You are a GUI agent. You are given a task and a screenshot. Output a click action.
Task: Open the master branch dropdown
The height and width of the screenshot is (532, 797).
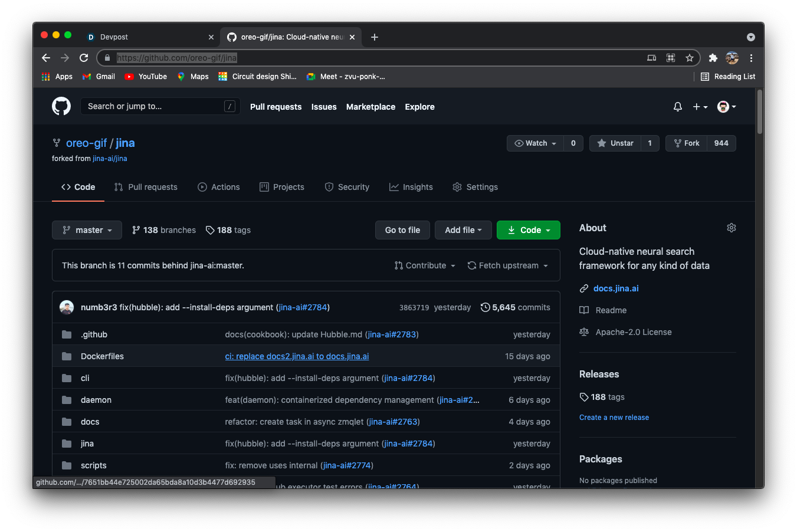pos(87,230)
